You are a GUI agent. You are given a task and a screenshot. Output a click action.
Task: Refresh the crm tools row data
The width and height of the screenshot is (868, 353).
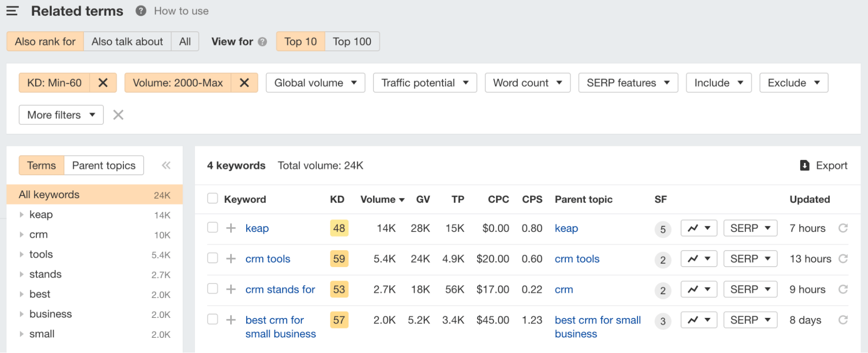point(843,259)
